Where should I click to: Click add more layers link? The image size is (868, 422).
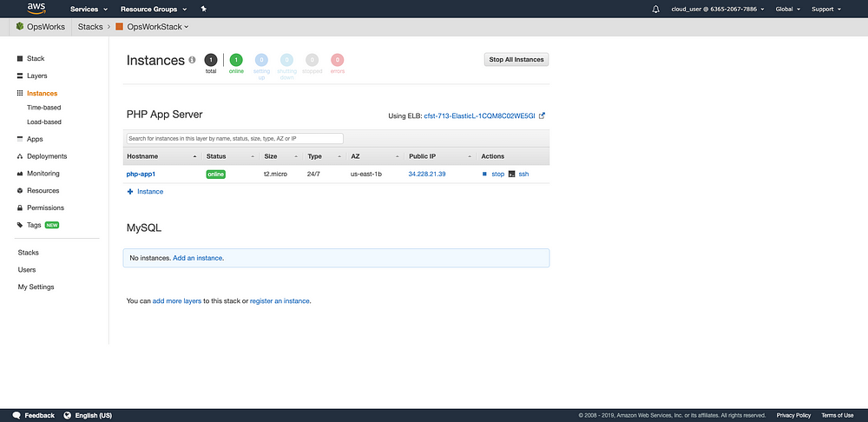pyautogui.click(x=177, y=301)
